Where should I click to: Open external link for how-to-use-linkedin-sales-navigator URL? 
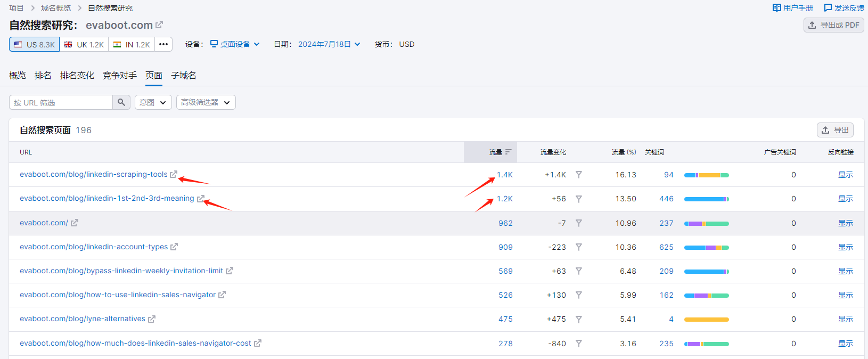(222, 295)
